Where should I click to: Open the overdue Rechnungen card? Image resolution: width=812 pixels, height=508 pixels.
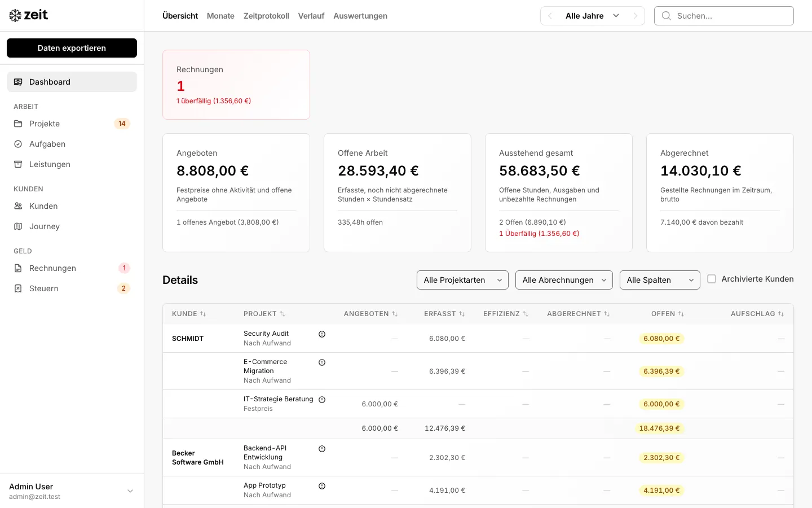(236, 85)
